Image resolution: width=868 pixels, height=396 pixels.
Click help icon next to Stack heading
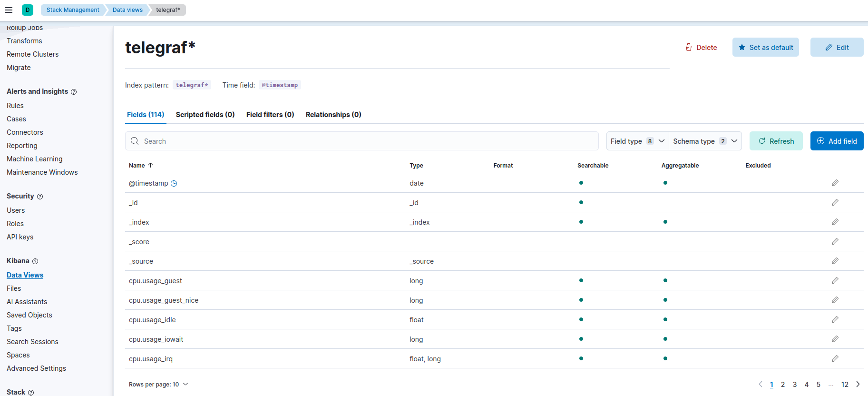point(31,393)
